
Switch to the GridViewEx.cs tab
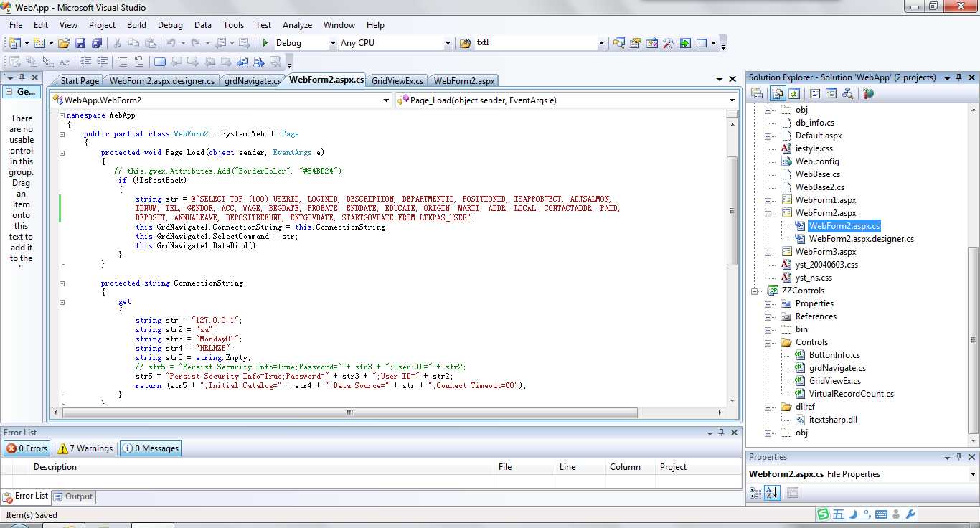click(x=397, y=81)
